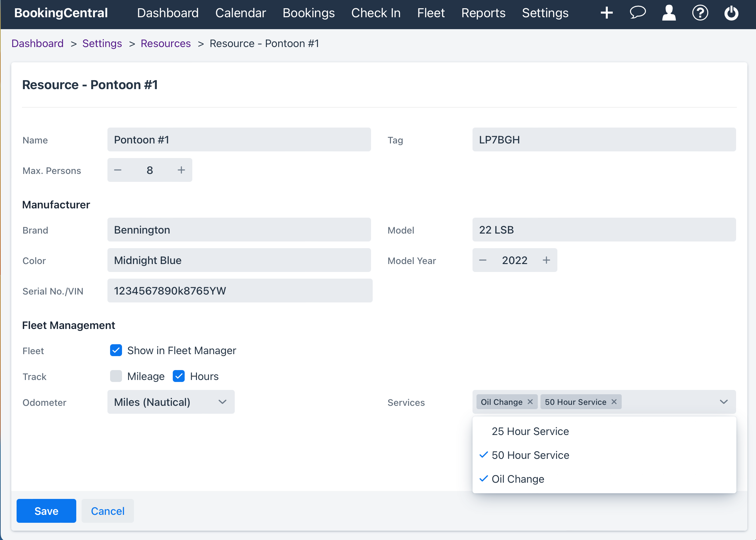Go to Settings breadcrumb link
The height and width of the screenshot is (540, 756).
pyautogui.click(x=102, y=43)
